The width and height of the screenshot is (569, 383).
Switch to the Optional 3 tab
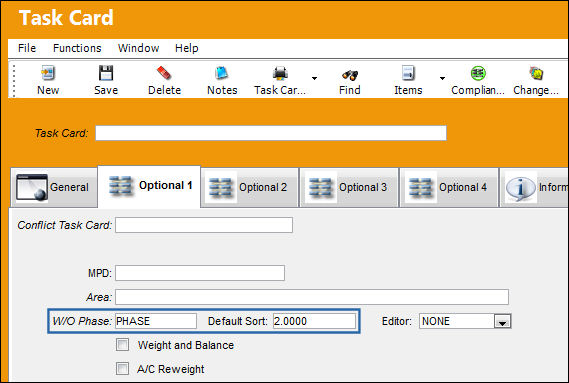[349, 187]
